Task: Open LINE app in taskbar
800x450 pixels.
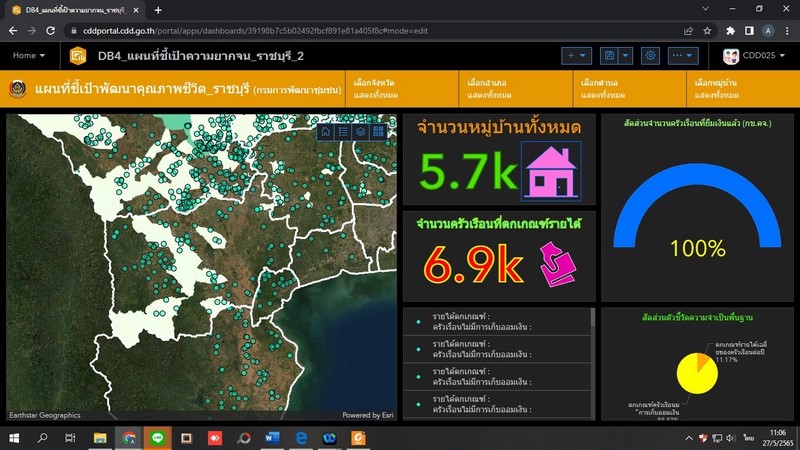Action: [x=157, y=438]
